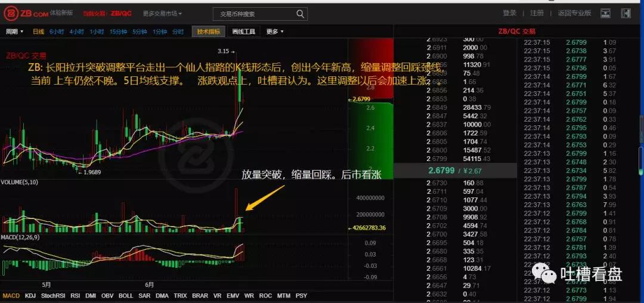Image resolution: width=644 pixels, height=303 pixels.
Task: Click 返回专业版 link
Action: pyautogui.click(x=574, y=13)
